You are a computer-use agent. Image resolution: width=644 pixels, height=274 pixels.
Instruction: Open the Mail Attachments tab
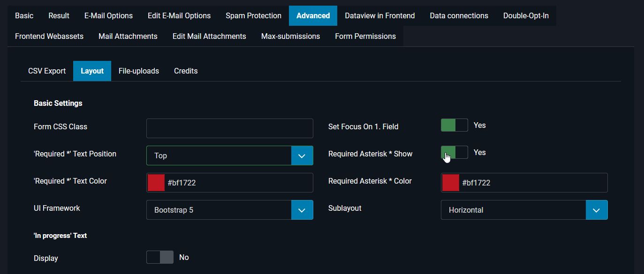coord(128,36)
